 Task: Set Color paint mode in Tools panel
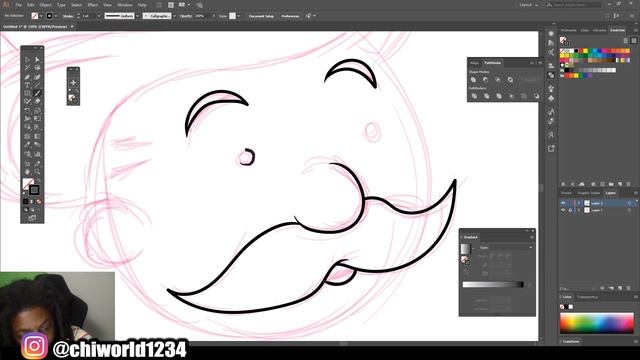point(26,202)
